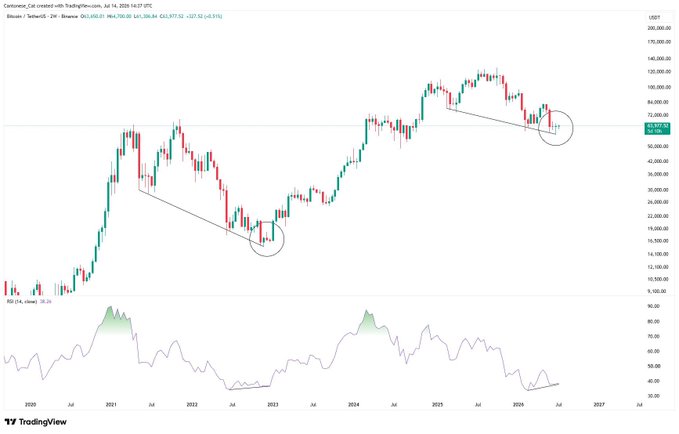Screen dimensions: 679x434
Task: Click the 2021 label on time axis
Action: (111, 405)
